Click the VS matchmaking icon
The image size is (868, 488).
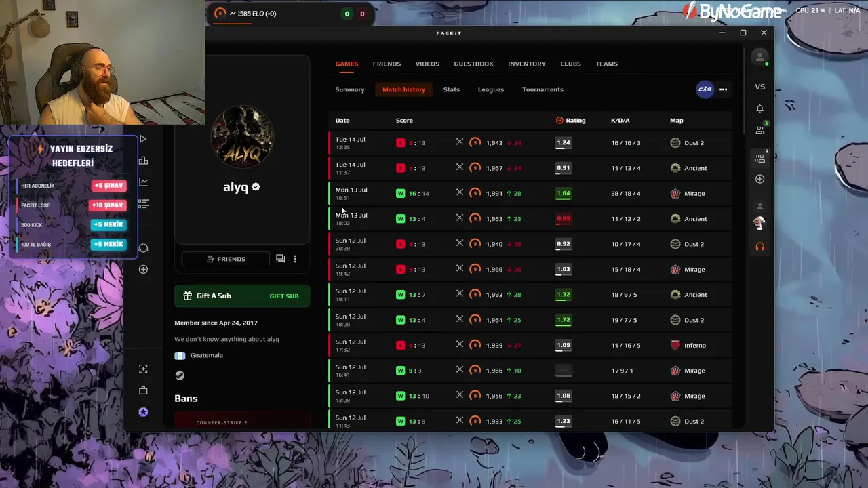pos(759,87)
